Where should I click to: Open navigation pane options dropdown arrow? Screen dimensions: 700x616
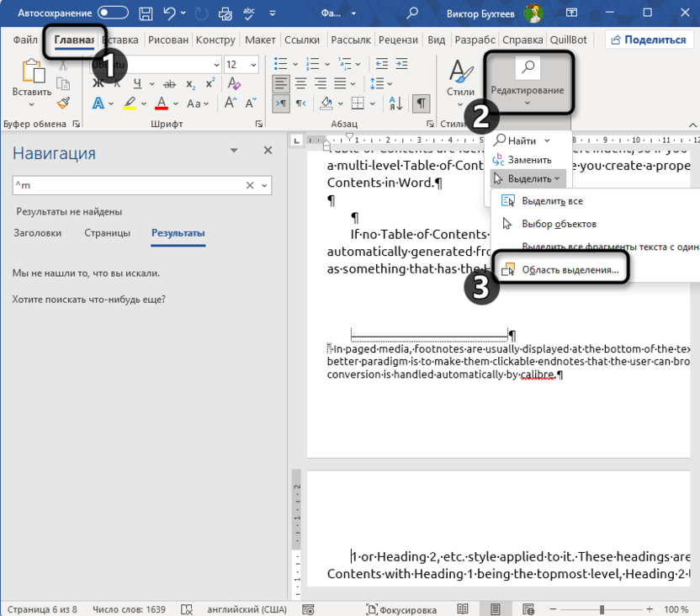(x=234, y=151)
